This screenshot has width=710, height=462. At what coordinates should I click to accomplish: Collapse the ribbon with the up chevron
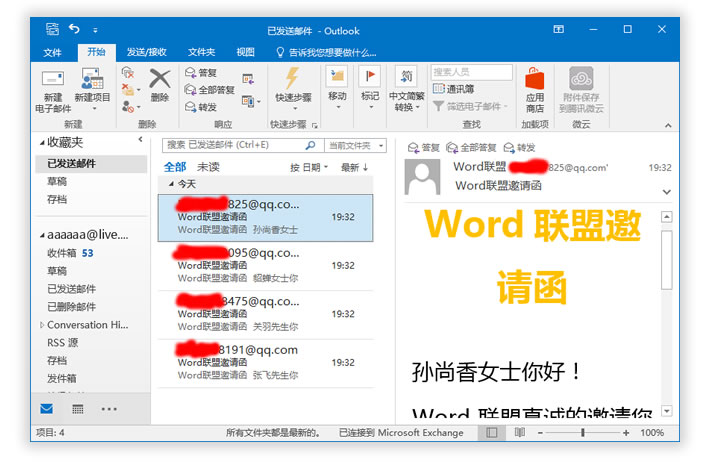[668, 125]
